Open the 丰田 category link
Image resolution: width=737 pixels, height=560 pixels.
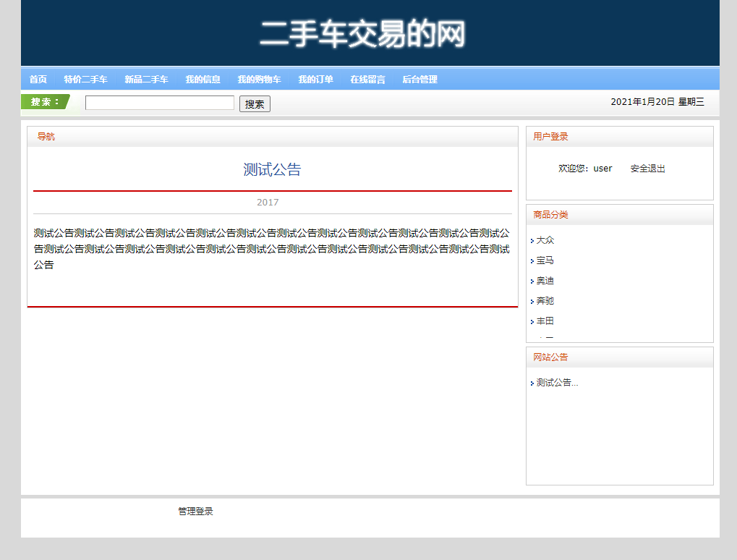[x=545, y=321]
